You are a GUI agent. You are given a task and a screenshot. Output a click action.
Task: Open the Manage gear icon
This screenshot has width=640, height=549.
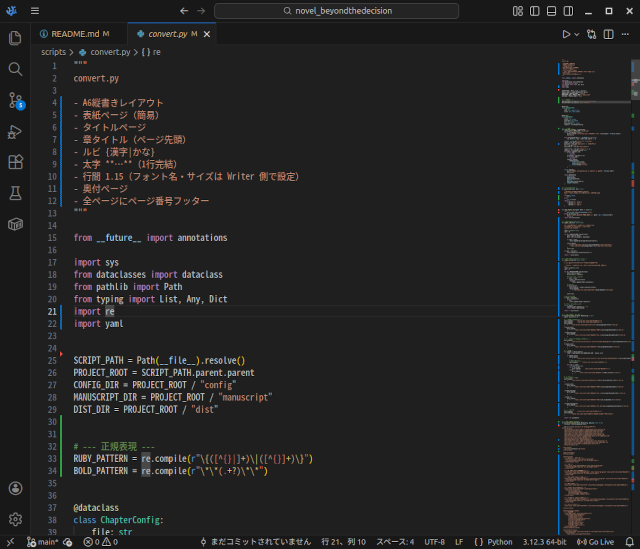(x=15, y=519)
